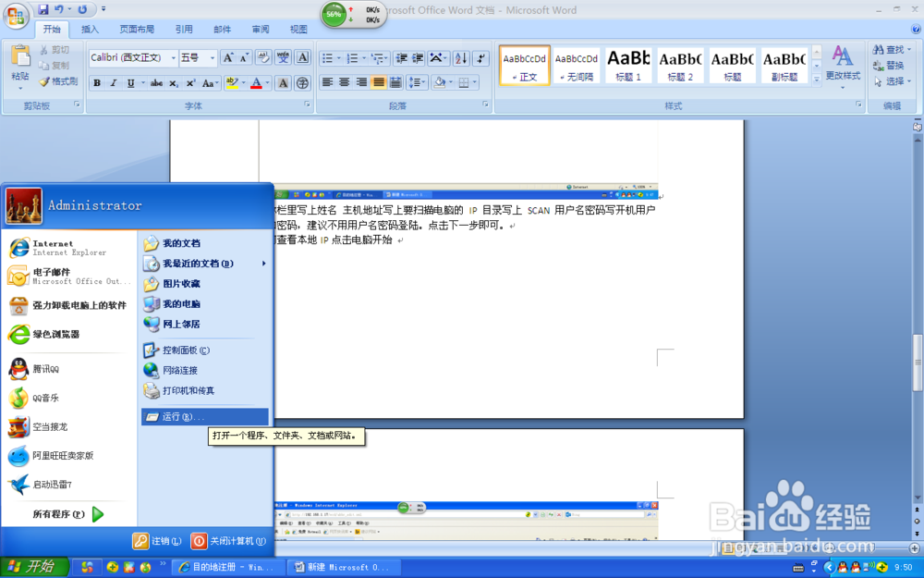Open font name dropdown Calibri
The width and height of the screenshot is (924, 578).
[x=174, y=57]
